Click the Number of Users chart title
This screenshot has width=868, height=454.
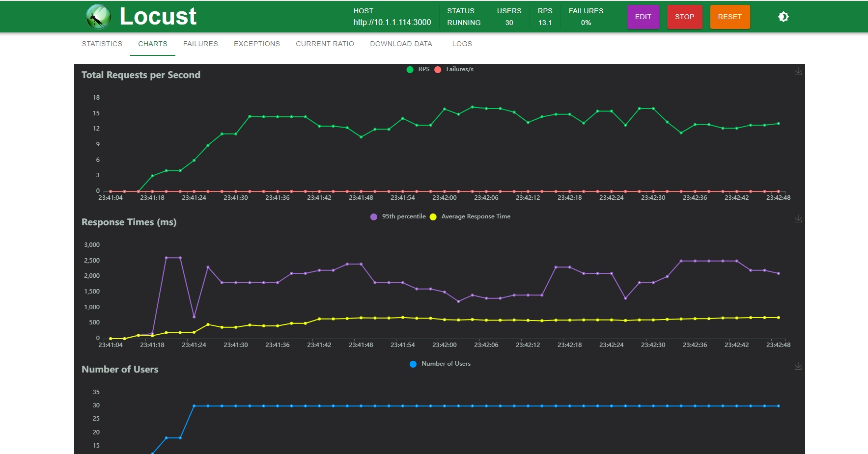(120, 369)
